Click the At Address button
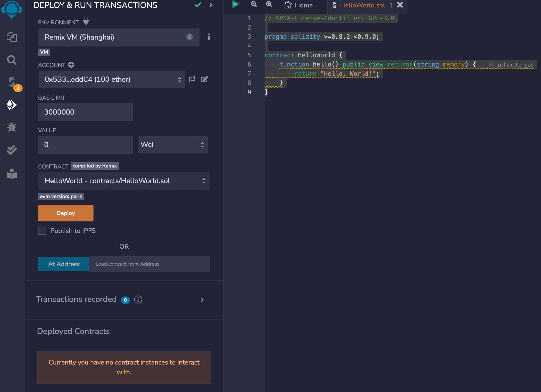 click(64, 264)
